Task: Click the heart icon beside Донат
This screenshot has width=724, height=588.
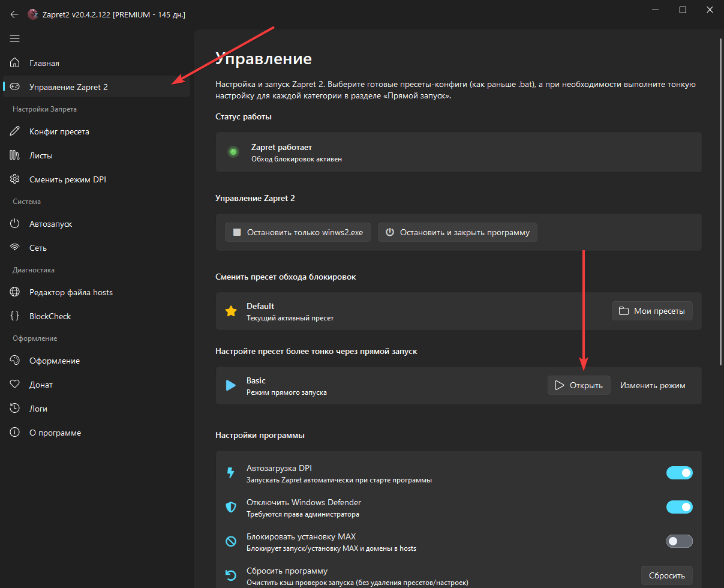Action: [x=16, y=385]
